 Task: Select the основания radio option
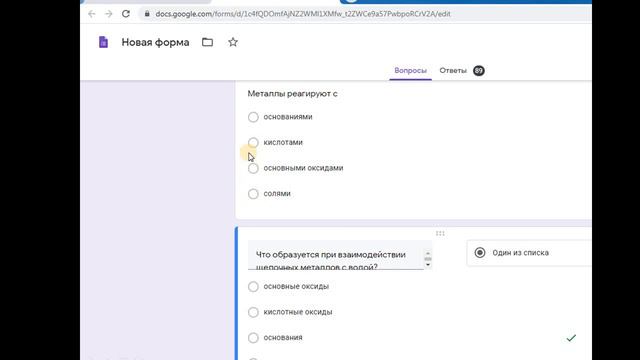[x=253, y=338]
